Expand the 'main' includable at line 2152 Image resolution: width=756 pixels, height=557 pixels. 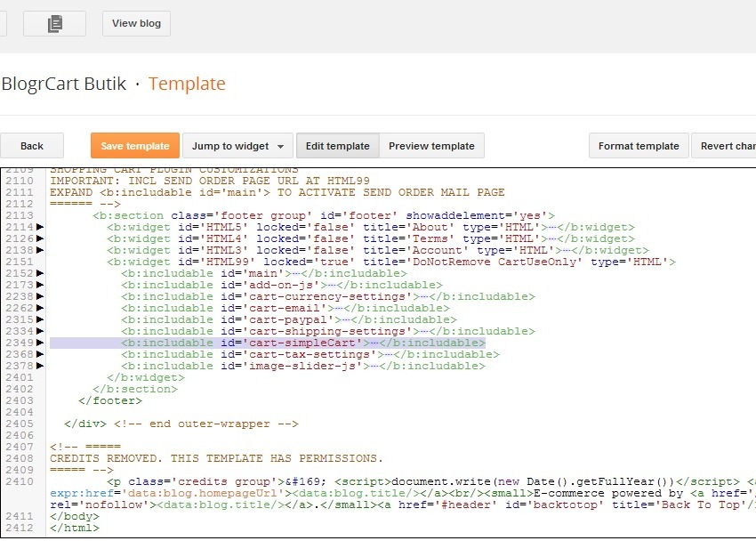click(x=40, y=273)
